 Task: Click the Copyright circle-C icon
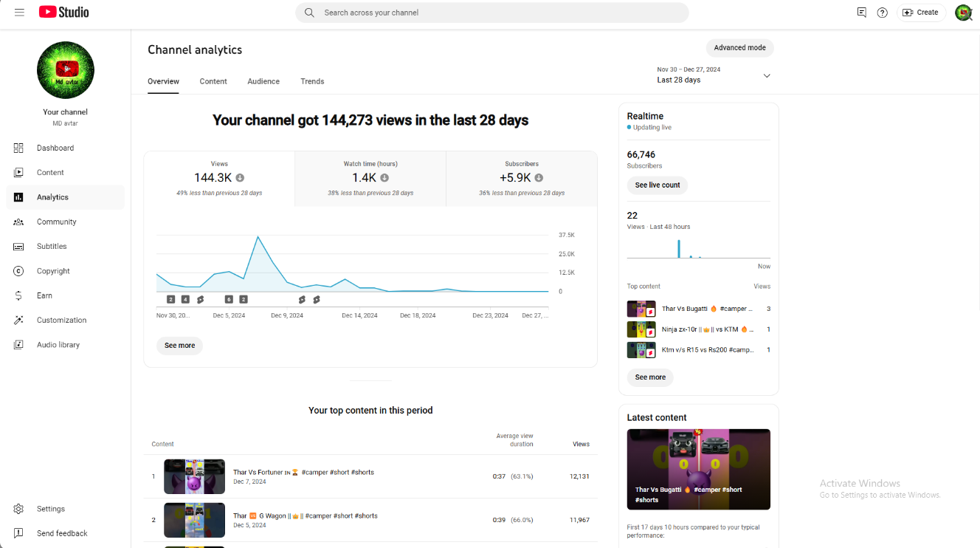pos(18,271)
